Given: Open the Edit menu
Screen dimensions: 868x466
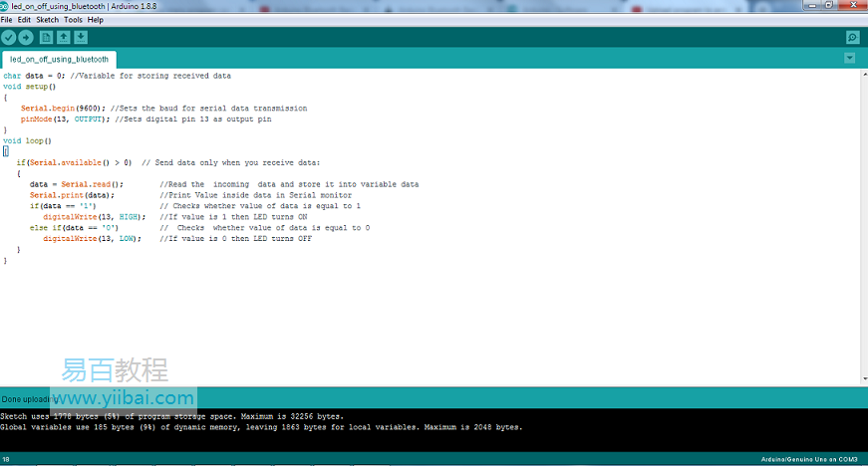Looking at the screenshot, I should (24, 20).
